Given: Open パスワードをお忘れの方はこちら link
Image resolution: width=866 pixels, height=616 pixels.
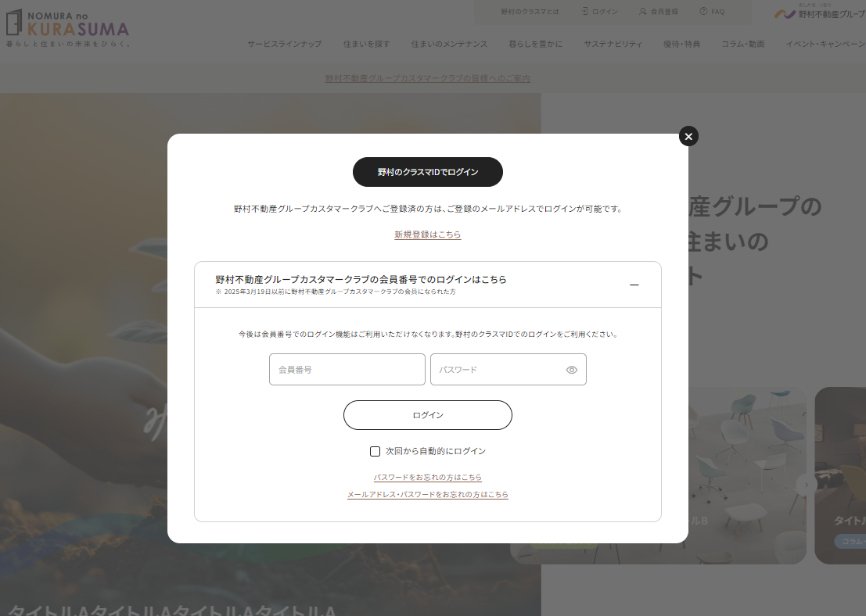Looking at the screenshot, I should tap(427, 477).
